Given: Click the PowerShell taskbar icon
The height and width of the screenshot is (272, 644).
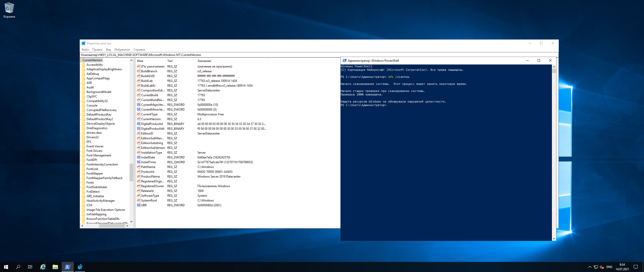Looking at the screenshot, I should tap(67, 267).
